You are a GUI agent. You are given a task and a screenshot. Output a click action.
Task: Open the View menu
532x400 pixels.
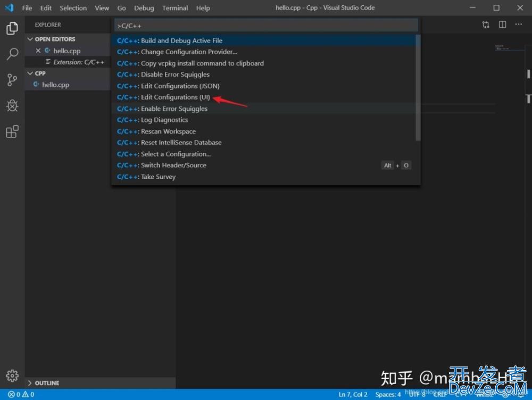(102, 8)
